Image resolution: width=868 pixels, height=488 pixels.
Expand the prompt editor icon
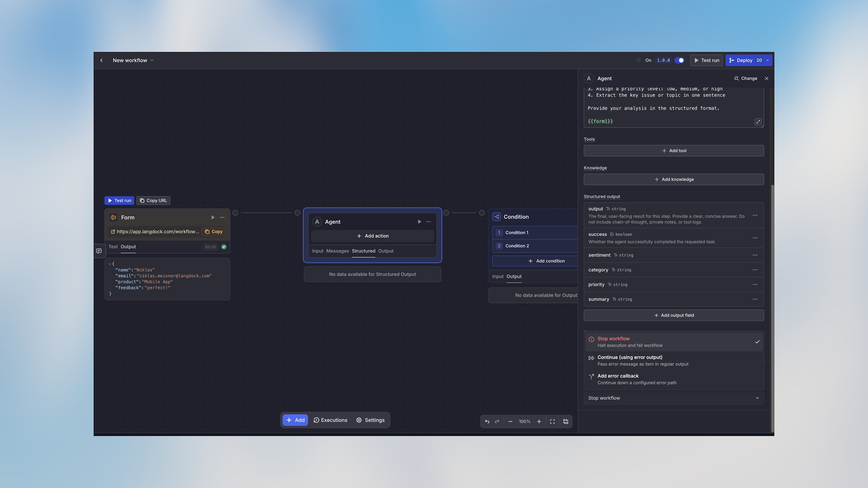click(758, 122)
